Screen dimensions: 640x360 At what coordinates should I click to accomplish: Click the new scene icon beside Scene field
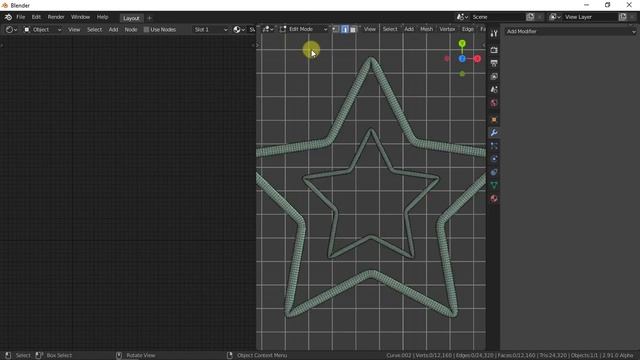(530, 17)
